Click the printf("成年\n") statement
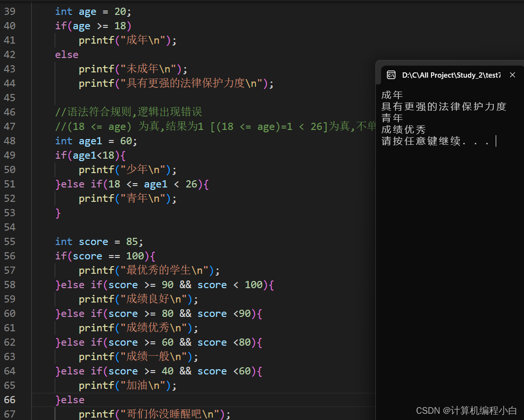This screenshot has width=524, height=420. (128, 40)
